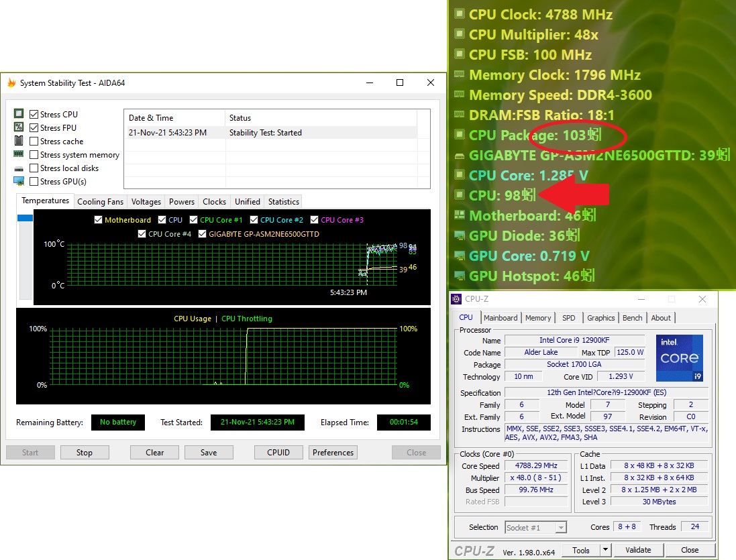This screenshot has width=736, height=560.
Task: Toggle the GIGABYTE GP-ASM2NE6500GTTD graph checkbox
Action: 203,233
